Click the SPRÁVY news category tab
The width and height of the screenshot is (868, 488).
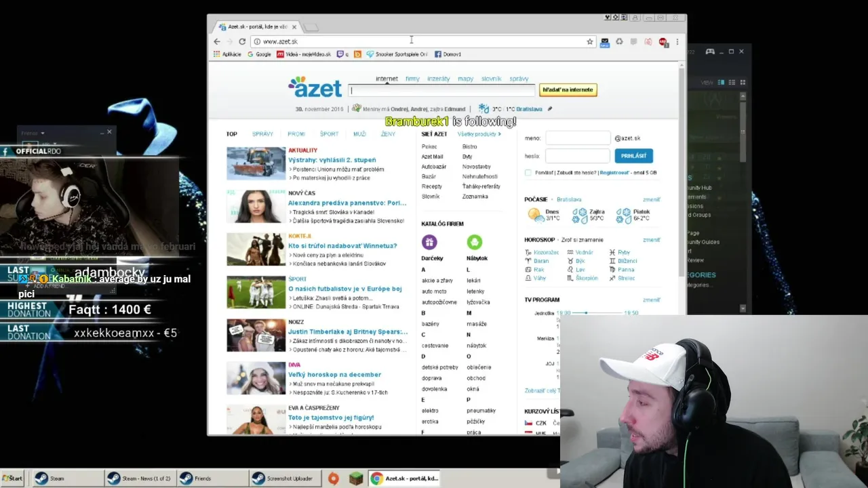pos(262,134)
